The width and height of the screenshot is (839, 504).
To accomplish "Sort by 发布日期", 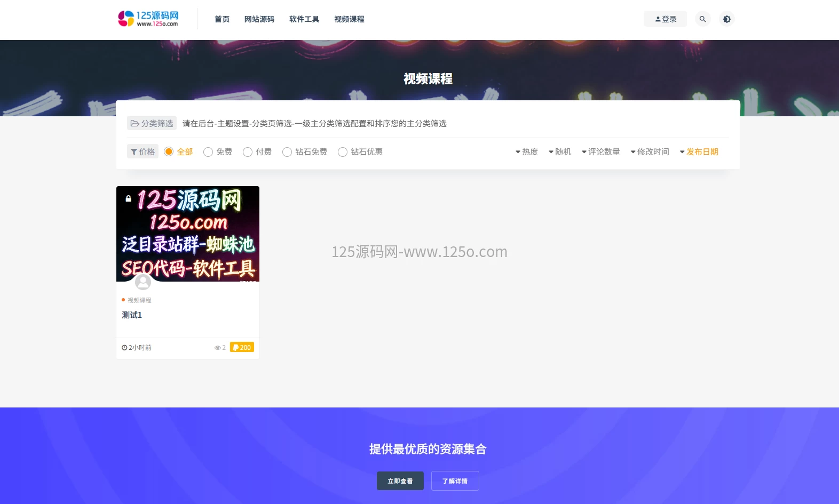I will [699, 152].
